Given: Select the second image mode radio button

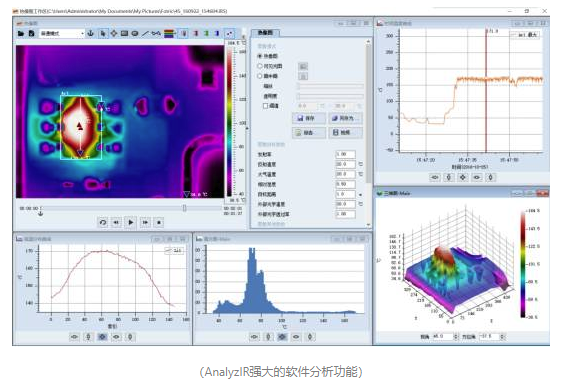Looking at the screenshot, I should tap(260, 66).
